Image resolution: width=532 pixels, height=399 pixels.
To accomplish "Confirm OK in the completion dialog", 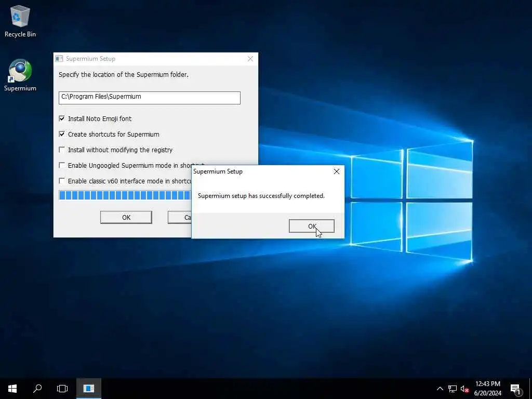I will click(x=312, y=226).
